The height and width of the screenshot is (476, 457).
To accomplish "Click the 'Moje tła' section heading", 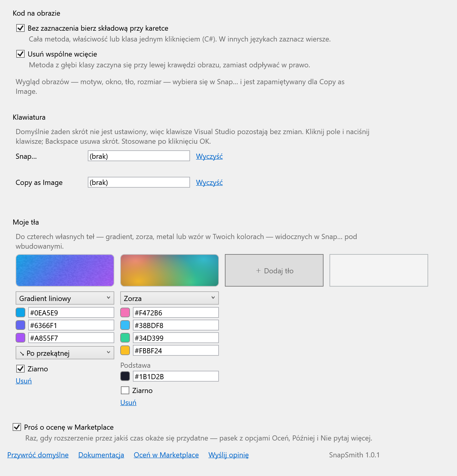I will coord(26,222).
